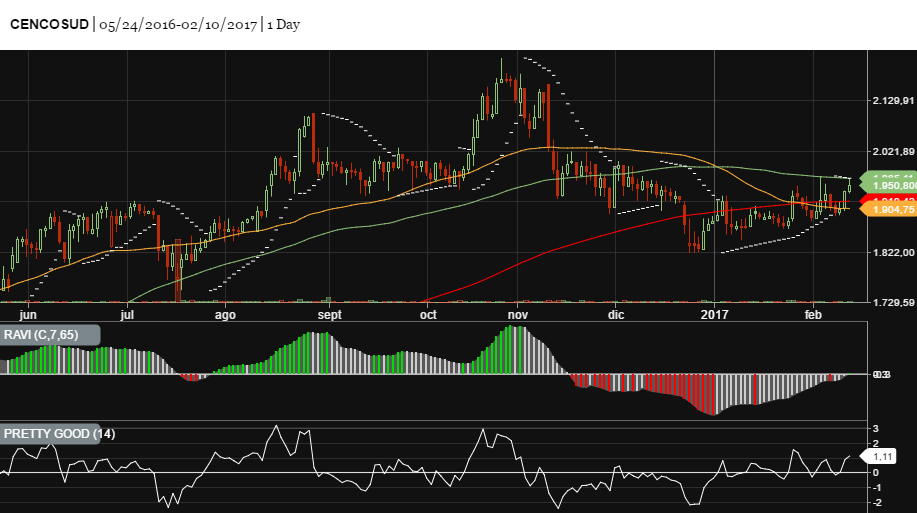Click the date range 05/24/2016-02/10/2017
Viewport: 917px width, 513px height.
178,25
